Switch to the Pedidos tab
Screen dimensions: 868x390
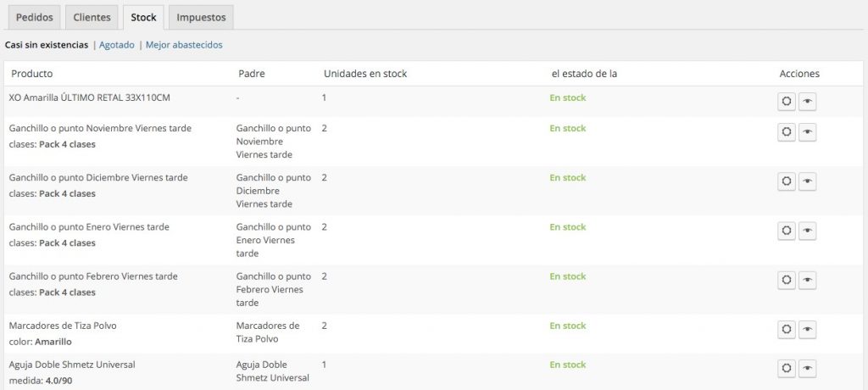[34, 17]
